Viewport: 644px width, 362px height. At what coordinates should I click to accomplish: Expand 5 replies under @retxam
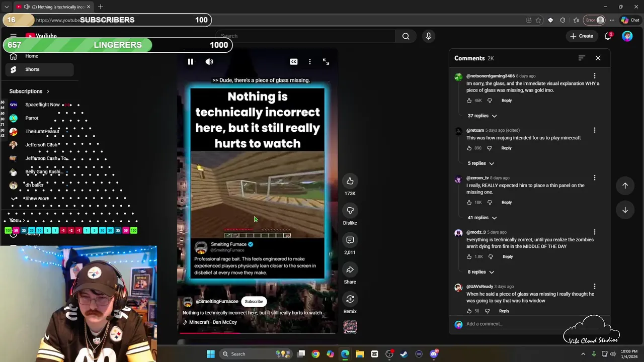(x=481, y=163)
